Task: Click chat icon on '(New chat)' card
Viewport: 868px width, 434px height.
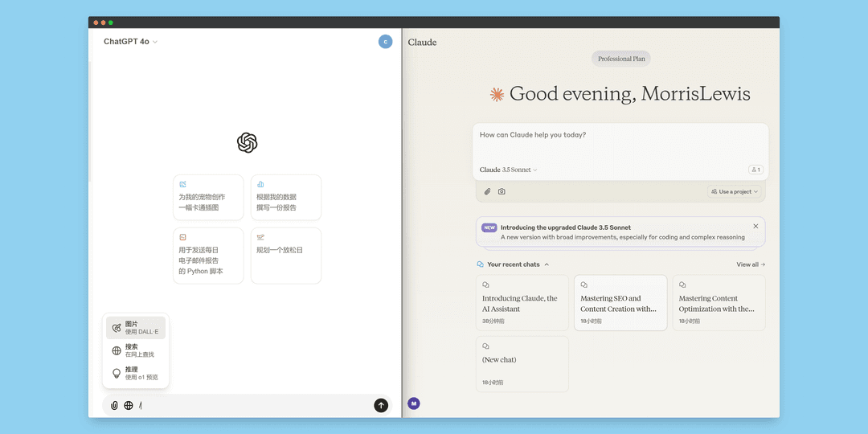Action: coord(485,346)
